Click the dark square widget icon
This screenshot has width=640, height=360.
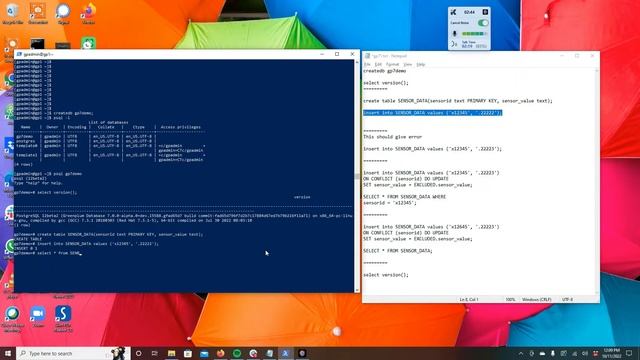(x=485, y=12)
